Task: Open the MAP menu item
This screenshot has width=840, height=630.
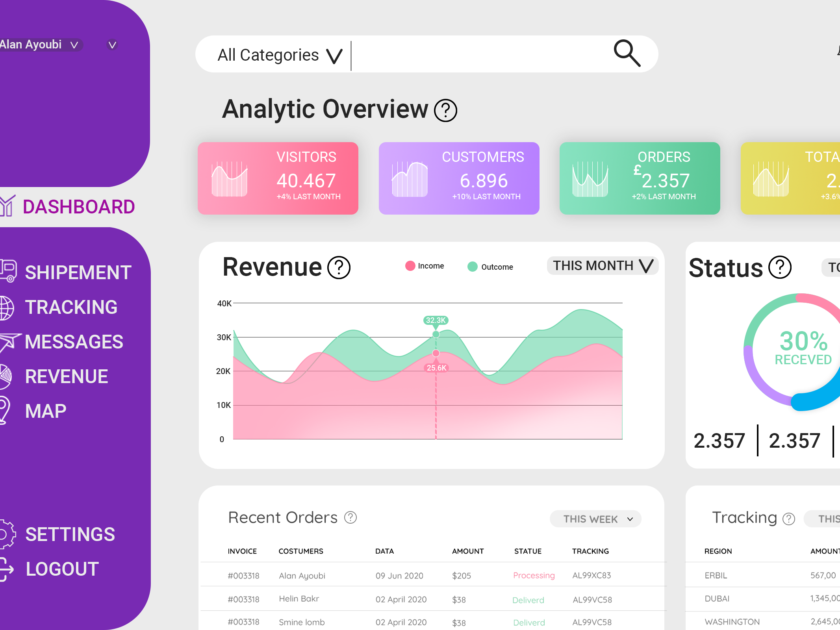Action: pyautogui.click(x=46, y=411)
